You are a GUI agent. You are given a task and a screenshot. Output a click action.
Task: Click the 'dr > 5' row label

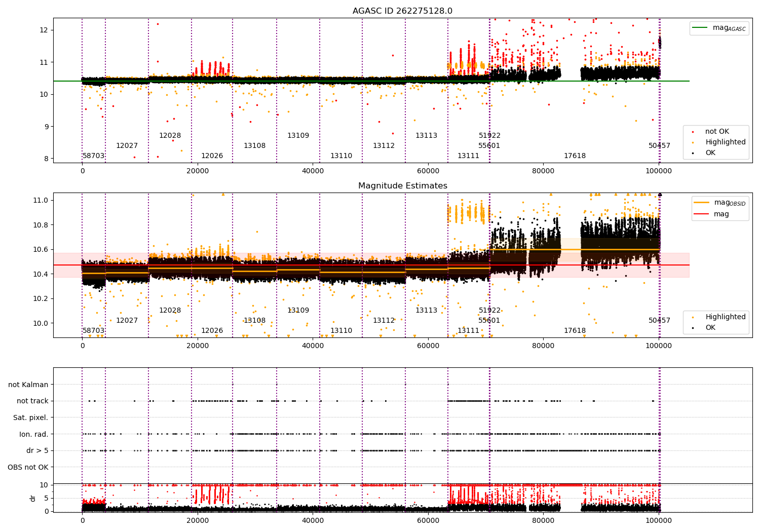37,450
